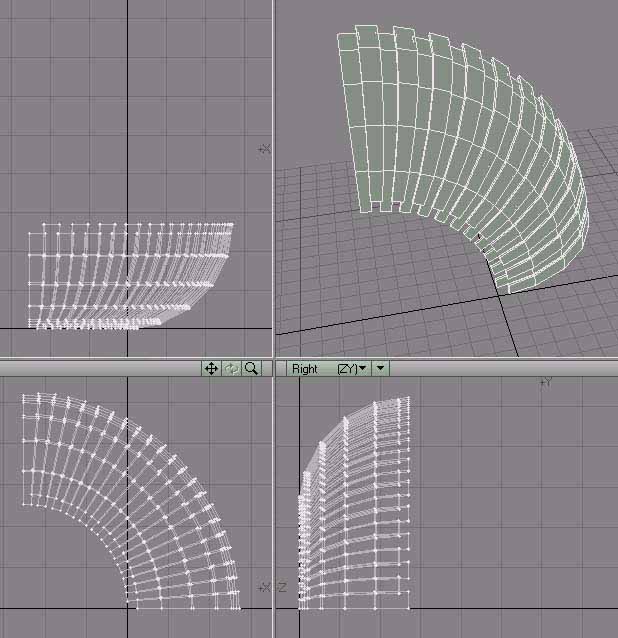Click the dropdown arrow next to (ZY) text
This screenshot has width=618, height=638.
362,368
